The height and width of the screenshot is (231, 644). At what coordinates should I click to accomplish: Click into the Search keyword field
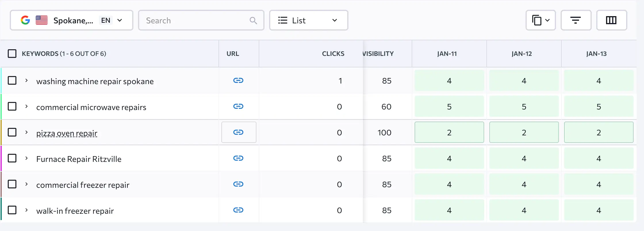click(195, 20)
